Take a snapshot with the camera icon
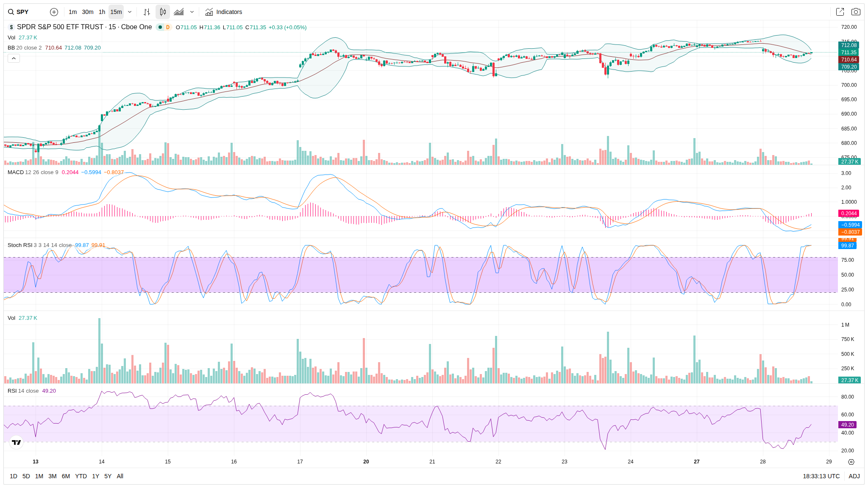 click(x=856, y=12)
